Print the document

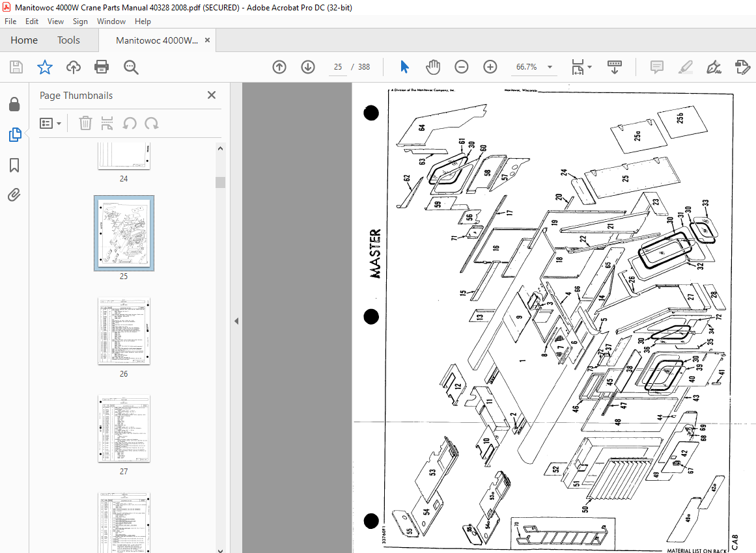coord(102,67)
